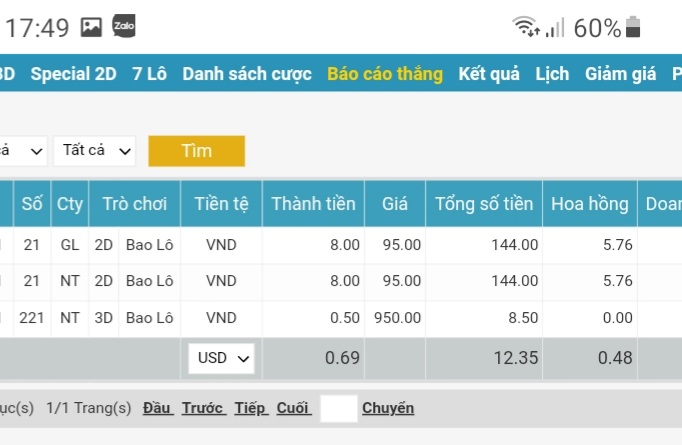Click the Đầu first-page link
The height and width of the screenshot is (445, 682).
(158, 408)
